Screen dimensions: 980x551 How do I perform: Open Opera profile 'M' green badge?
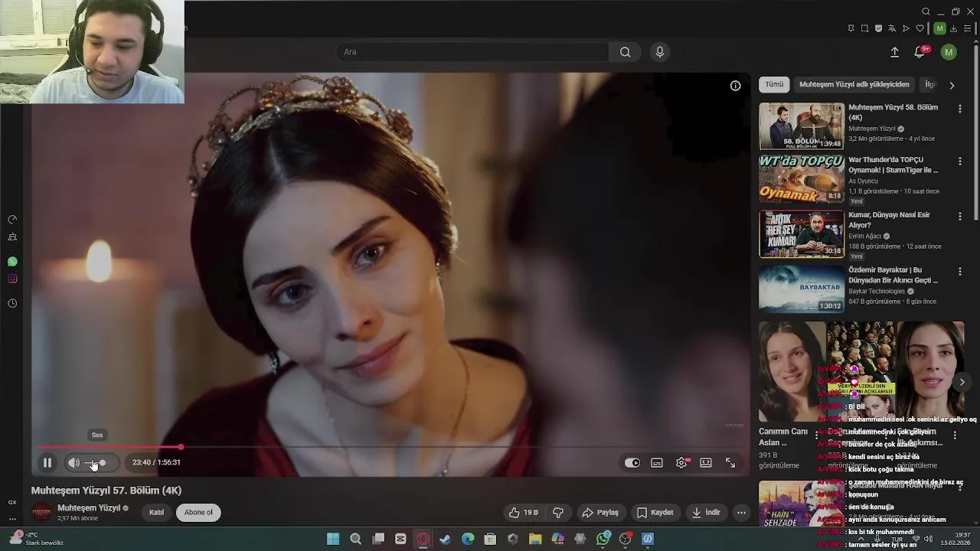click(939, 28)
